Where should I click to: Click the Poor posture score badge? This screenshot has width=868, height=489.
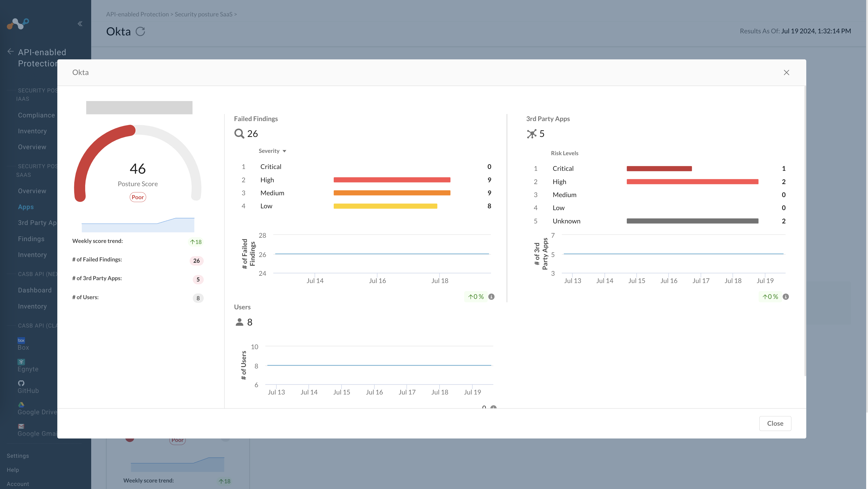point(138,197)
